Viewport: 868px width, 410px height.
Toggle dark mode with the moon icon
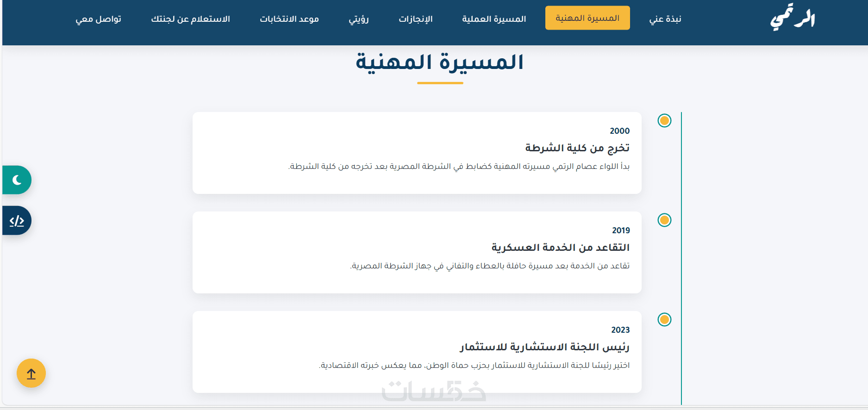coord(17,180)
